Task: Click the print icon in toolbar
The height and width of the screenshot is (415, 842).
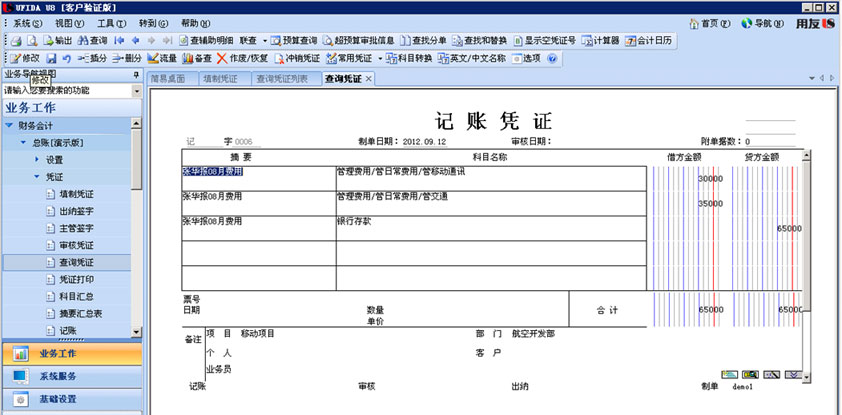Action: point(17,41)
